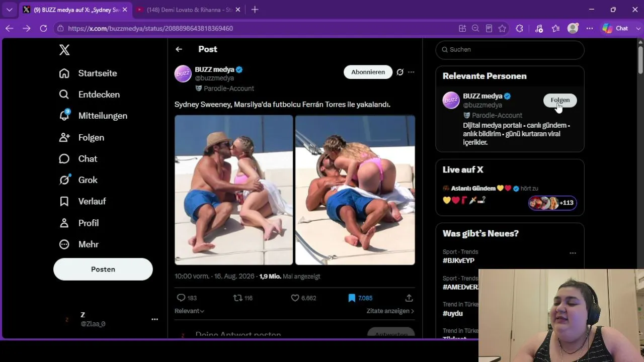This screenshot has width=644, height=362.
Task: Click Zitate anzeigen link
Action: [x=390, y=311]
